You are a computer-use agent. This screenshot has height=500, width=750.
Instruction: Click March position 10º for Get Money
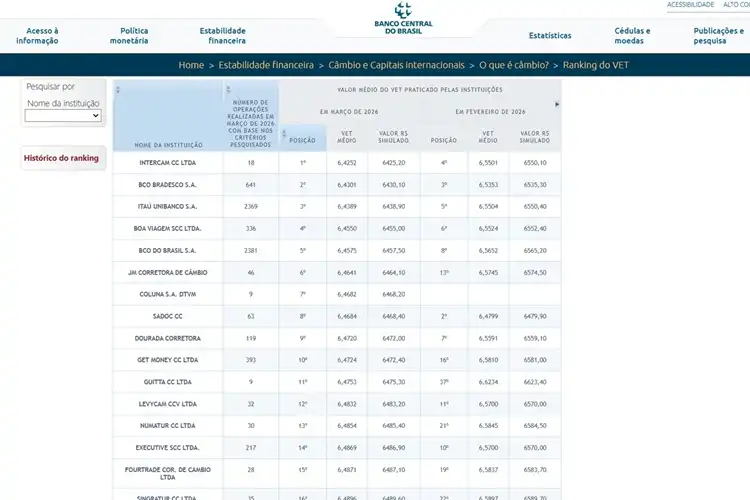303,360
